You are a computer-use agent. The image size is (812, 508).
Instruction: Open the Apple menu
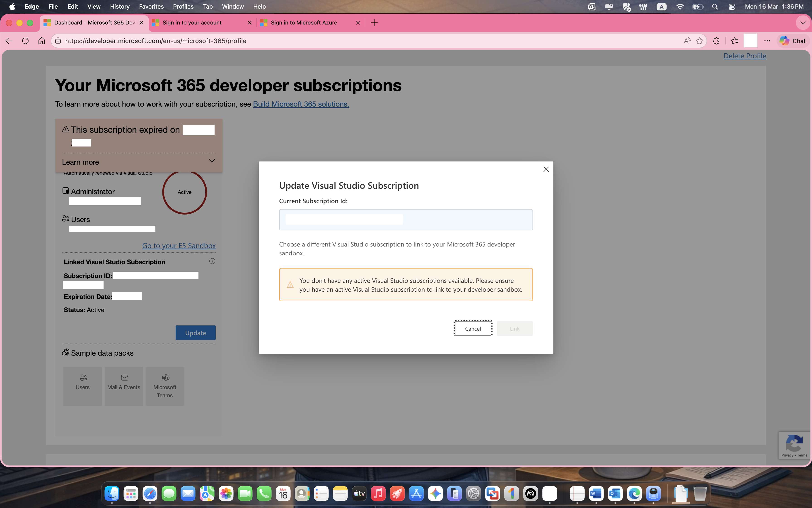[x=12, y=7]
